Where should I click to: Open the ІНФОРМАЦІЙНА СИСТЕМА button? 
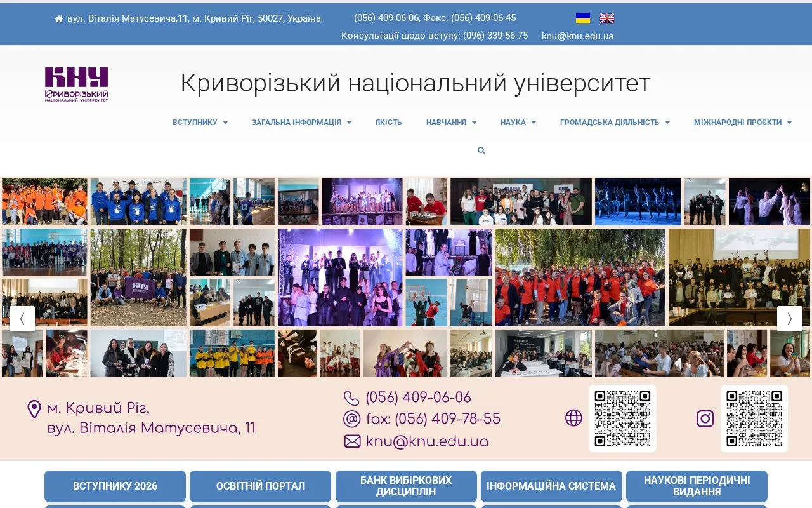[x=551, y=486]
